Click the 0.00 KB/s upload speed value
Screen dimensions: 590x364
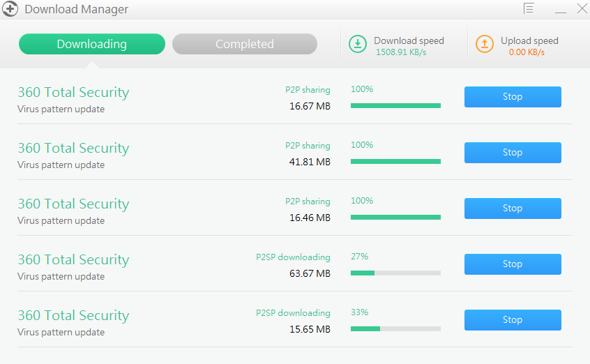pos(528,52)
